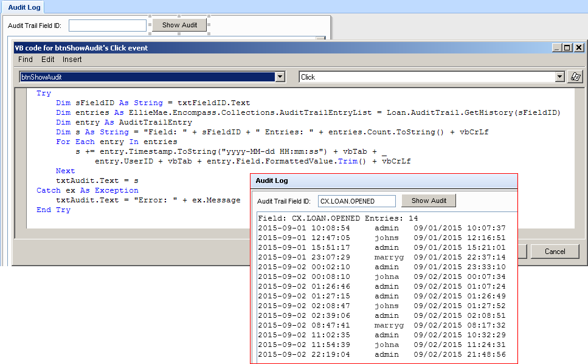Maximize the VB code window
The image size is (588, 364).
pyautogui.click(x=567, y=47)
